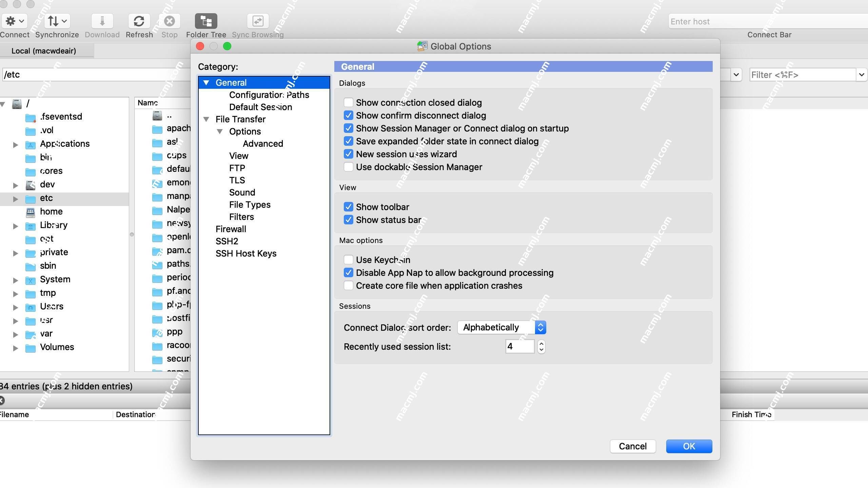
Task: Click the dev drive icon in tree
Action: pyautogui.click(x=31, y=185)
